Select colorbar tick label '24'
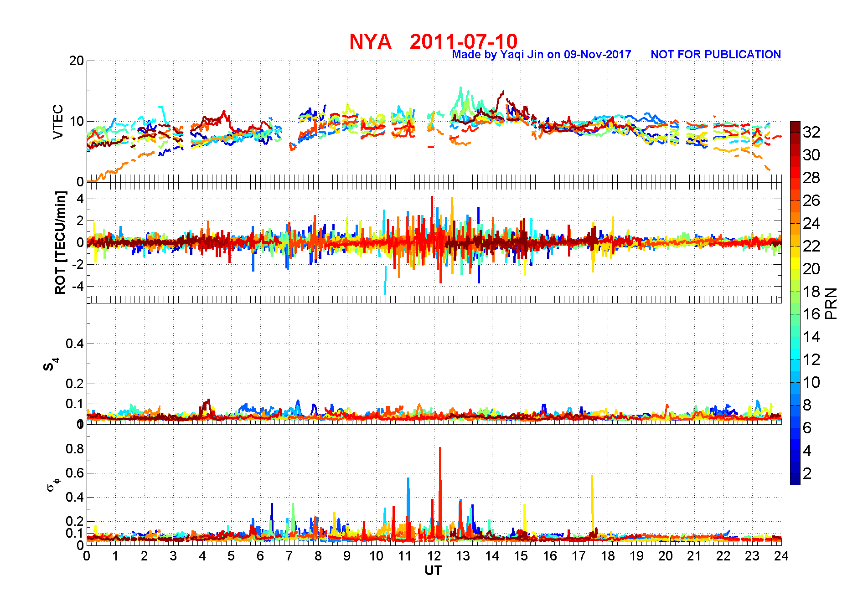This screenshot has width=868, height=606. 811,223
